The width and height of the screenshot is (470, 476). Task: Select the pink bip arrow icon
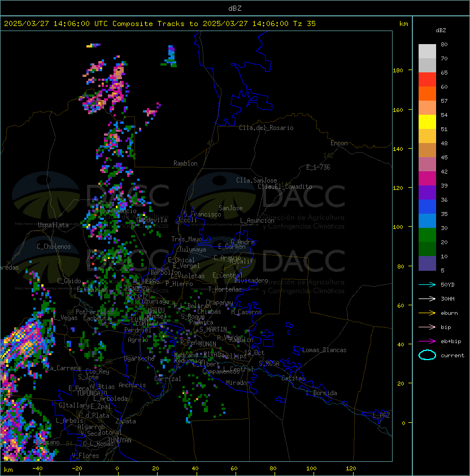427,327
